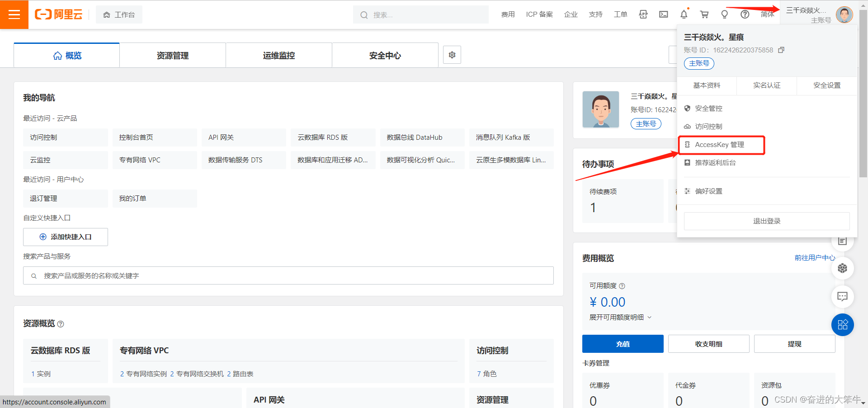Switch to the 运维监控 tab

(279, 55)
